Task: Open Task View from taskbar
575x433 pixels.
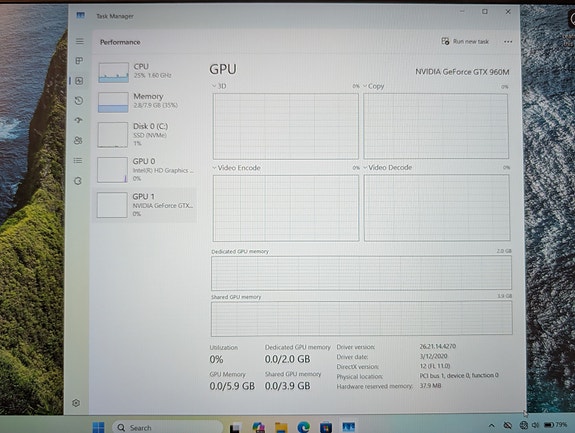Action: [235, 428]
